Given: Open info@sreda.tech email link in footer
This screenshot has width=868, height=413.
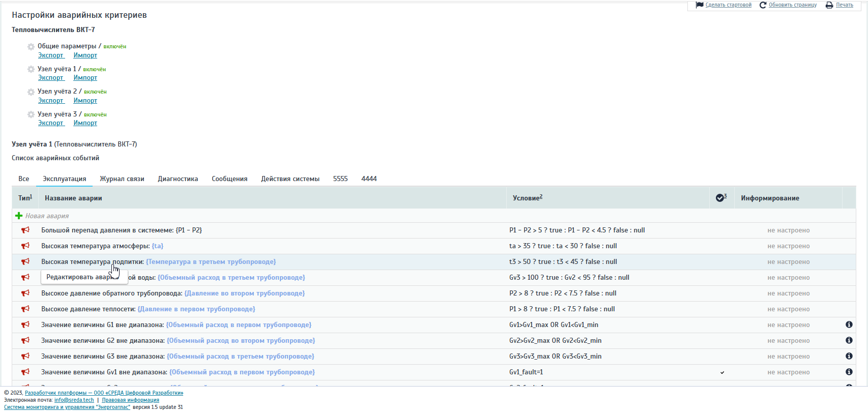Looking at the screenshot, I should (x=74, y=400).
